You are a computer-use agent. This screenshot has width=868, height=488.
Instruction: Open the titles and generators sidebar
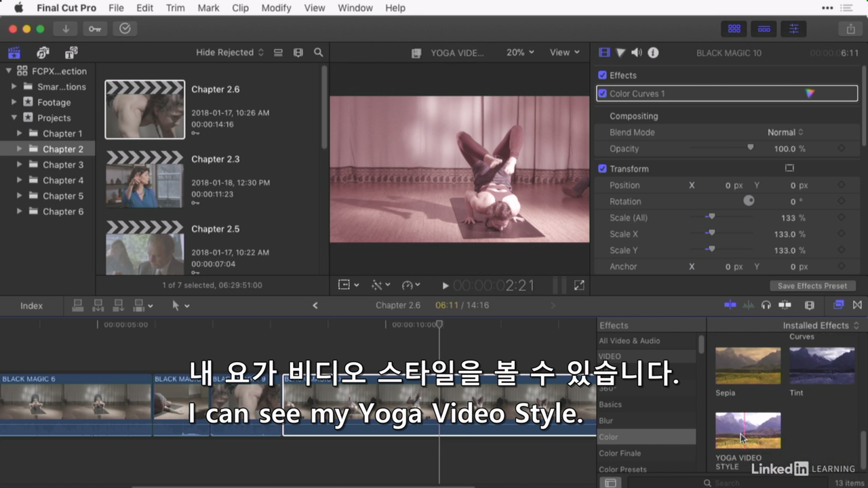[x=71, y=52]
